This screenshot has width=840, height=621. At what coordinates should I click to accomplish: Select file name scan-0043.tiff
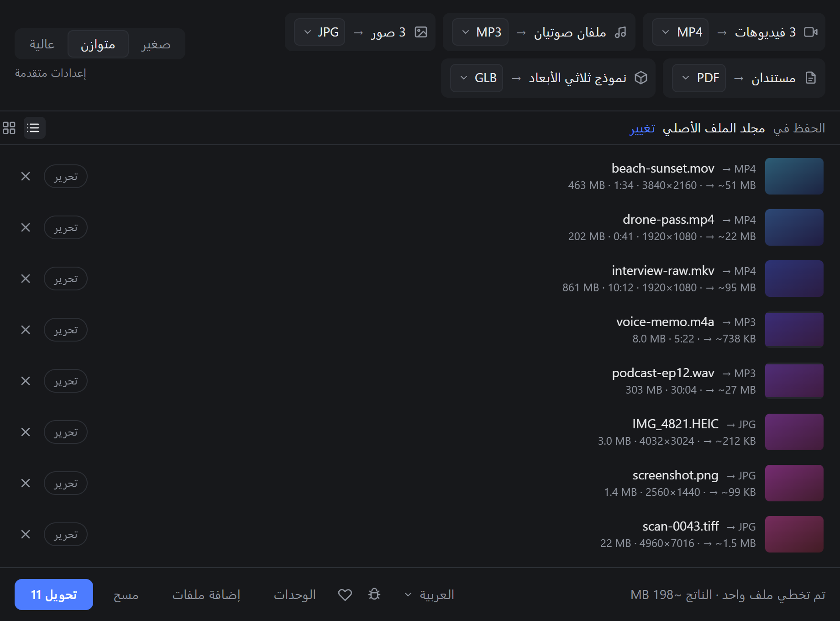tap(681, 526)
